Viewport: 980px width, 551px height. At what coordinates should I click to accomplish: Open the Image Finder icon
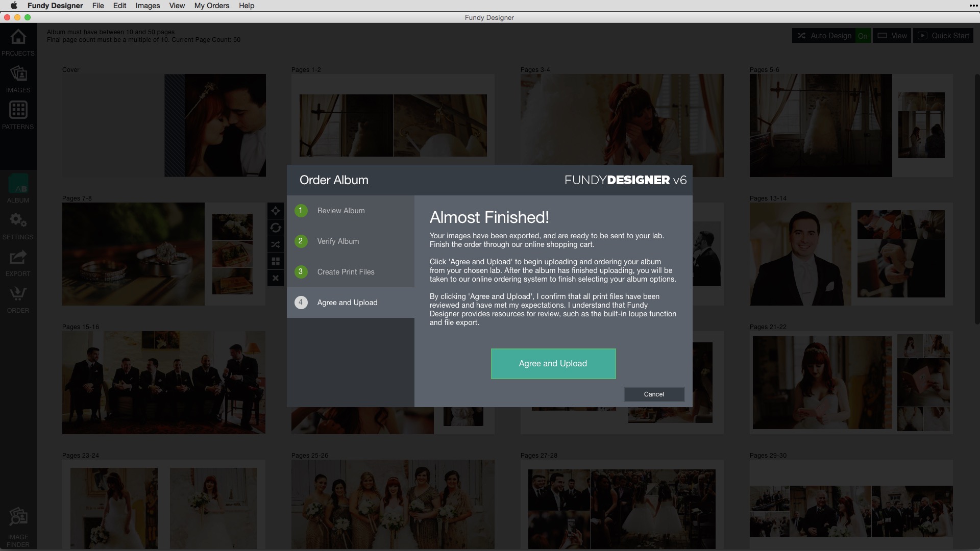18,517
